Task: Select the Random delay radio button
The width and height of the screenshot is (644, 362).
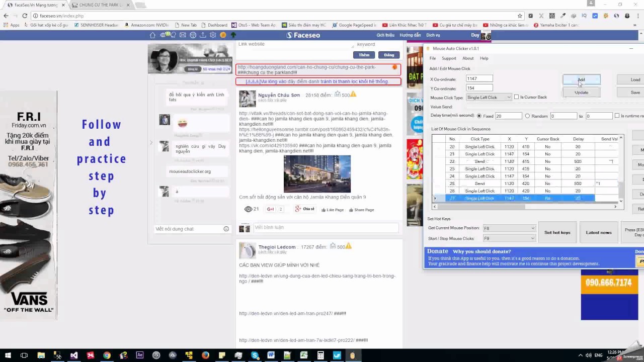Action: click(527, 116)
